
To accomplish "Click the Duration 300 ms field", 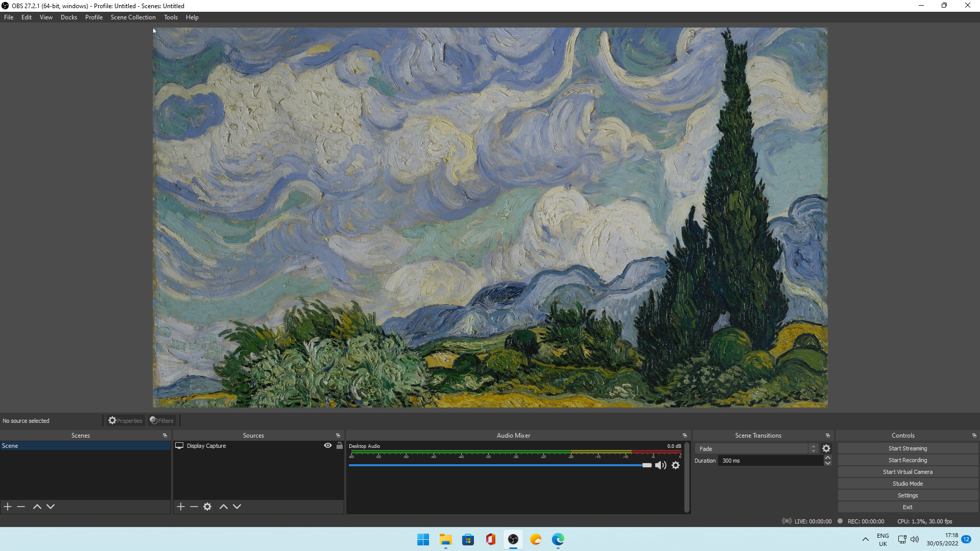I will point(771,461).
